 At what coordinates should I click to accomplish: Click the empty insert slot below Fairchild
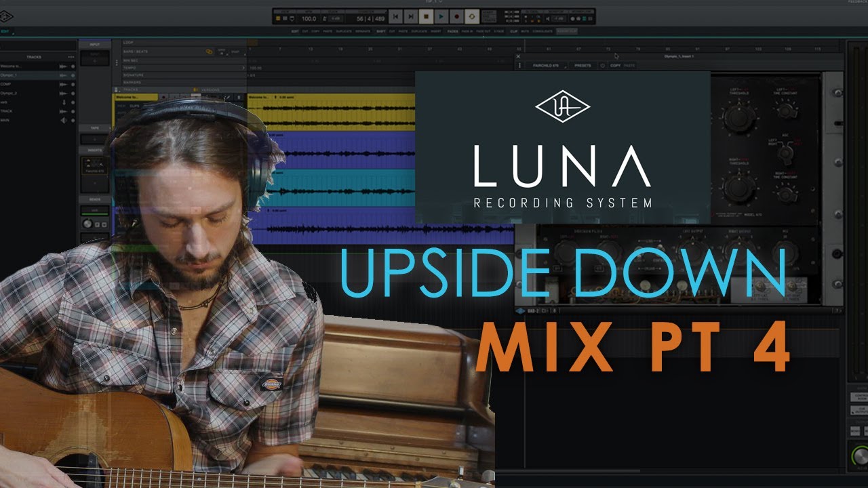pyautogui.click(x=94, y=183)
